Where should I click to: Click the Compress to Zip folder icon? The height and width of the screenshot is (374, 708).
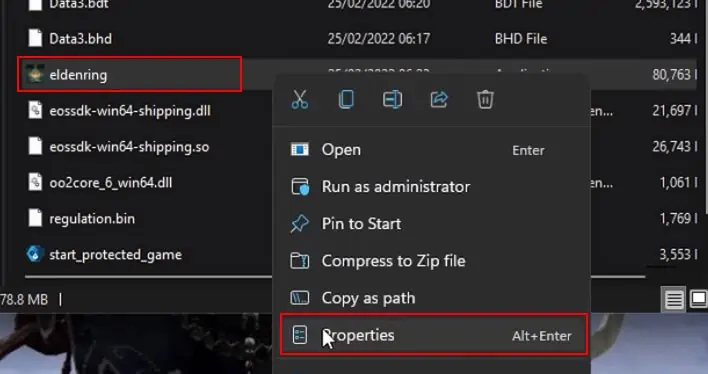coord(300,261)
